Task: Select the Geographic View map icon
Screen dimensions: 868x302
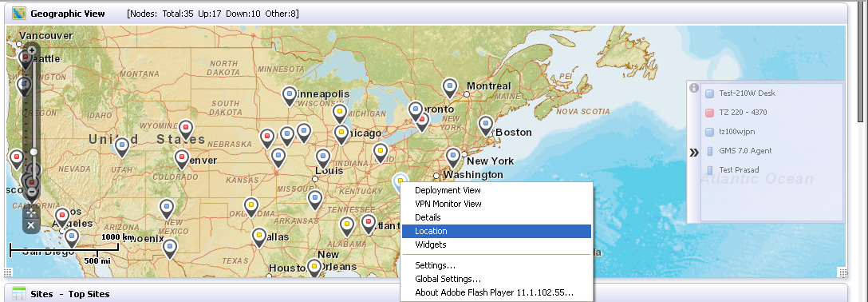Action: [19, 13]
